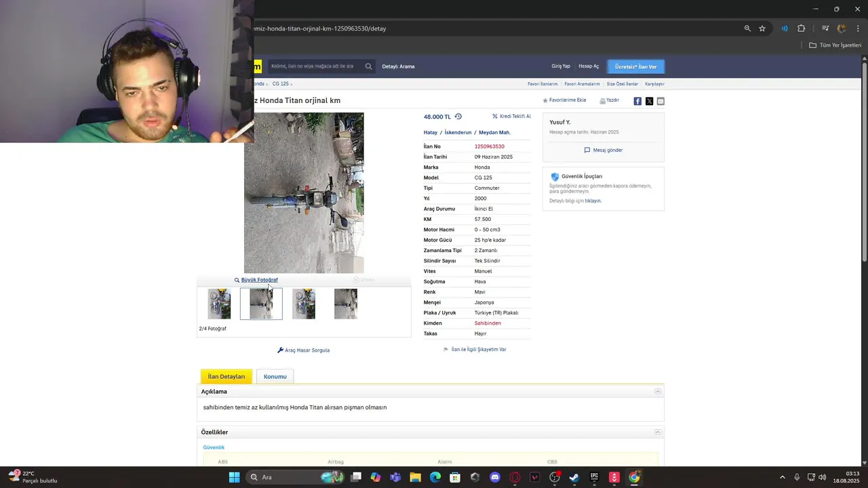Click the page vertical scrollbar

864,163
